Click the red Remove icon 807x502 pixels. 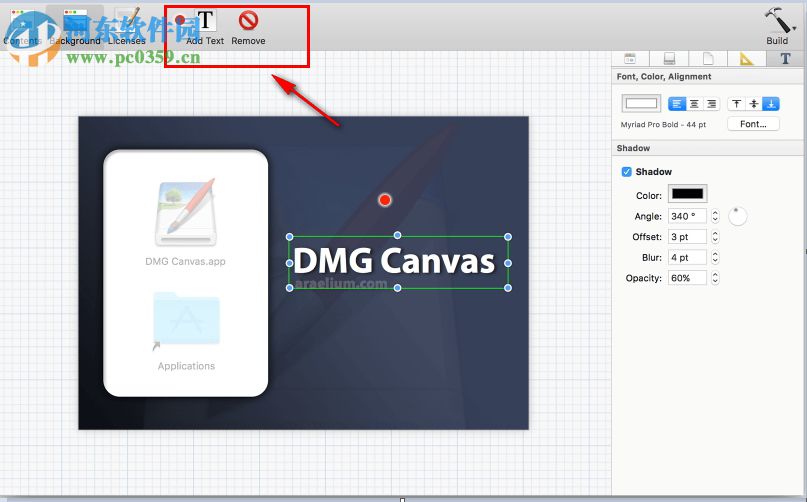(x=248, y=21)
